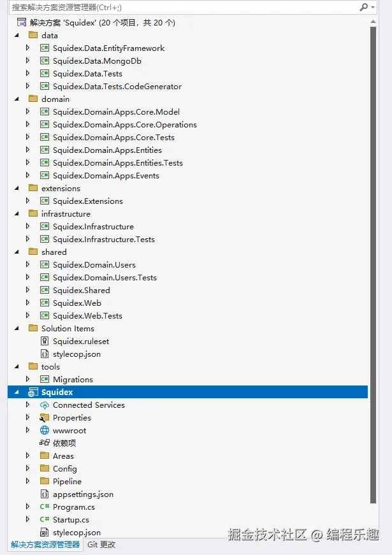Collapse the data folder

[x=17, y=36]
